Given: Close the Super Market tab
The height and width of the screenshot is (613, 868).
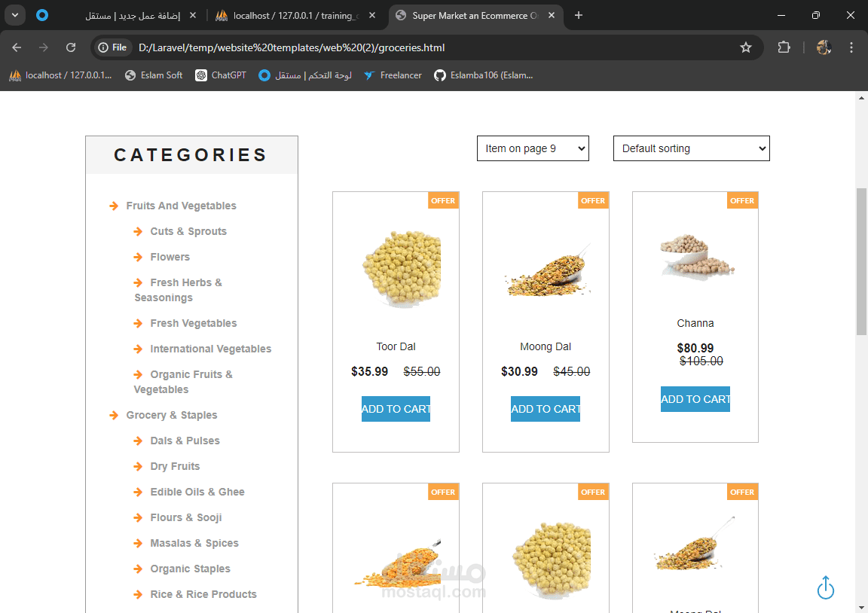Looking at the screenshot, I should pos(552,16).
